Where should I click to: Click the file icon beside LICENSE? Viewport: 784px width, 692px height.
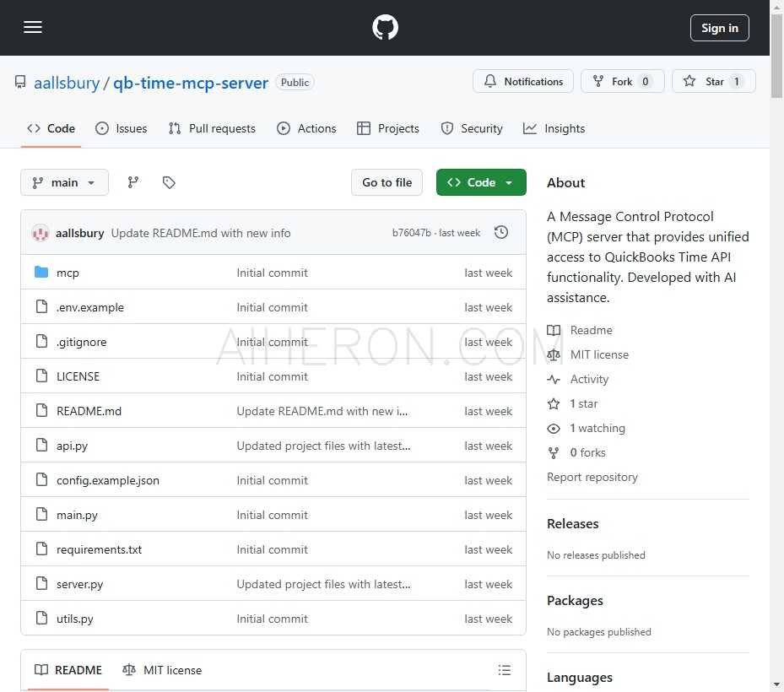(x=42, y=376)
